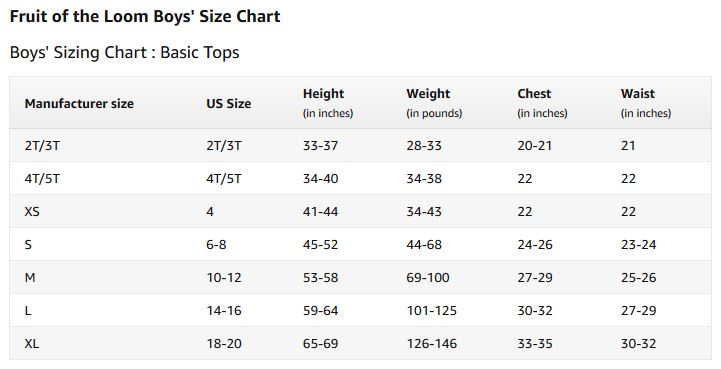Select the 33-35 chest measurement

tap(535, 344)
